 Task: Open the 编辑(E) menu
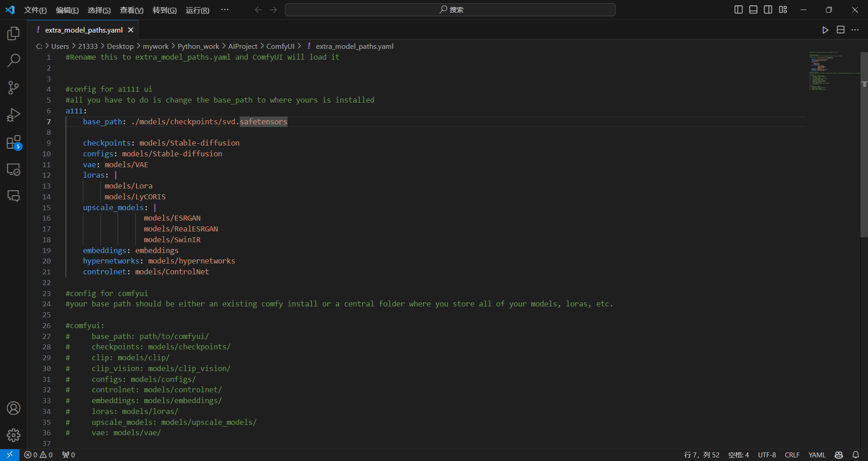click(67, 10)
